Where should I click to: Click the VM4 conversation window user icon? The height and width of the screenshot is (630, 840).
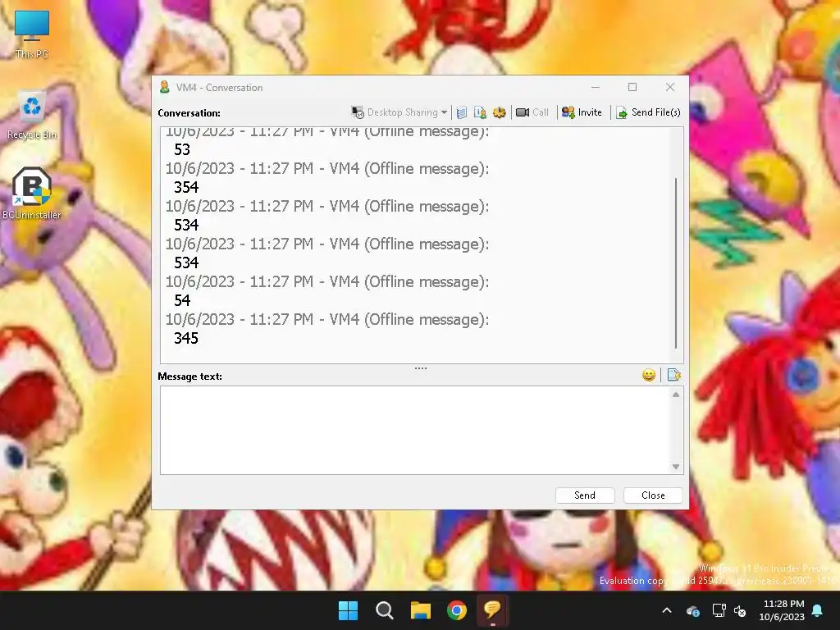[x=165, y=87]
